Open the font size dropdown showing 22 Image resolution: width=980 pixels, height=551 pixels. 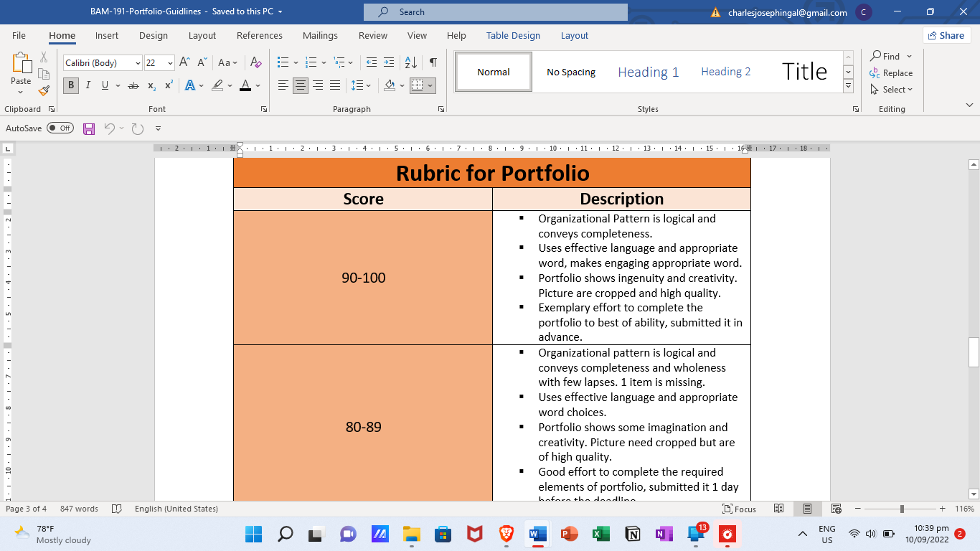pos(159,63)
